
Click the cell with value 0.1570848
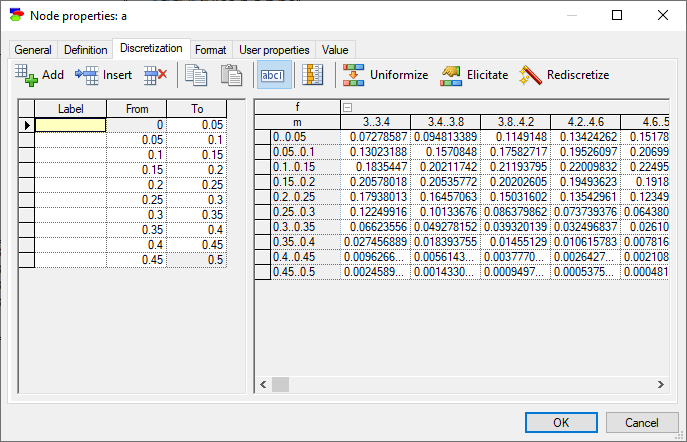[446, 152]
